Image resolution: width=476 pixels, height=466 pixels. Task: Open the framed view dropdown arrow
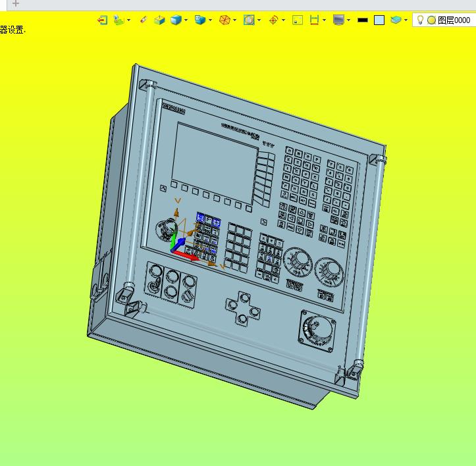259,20
